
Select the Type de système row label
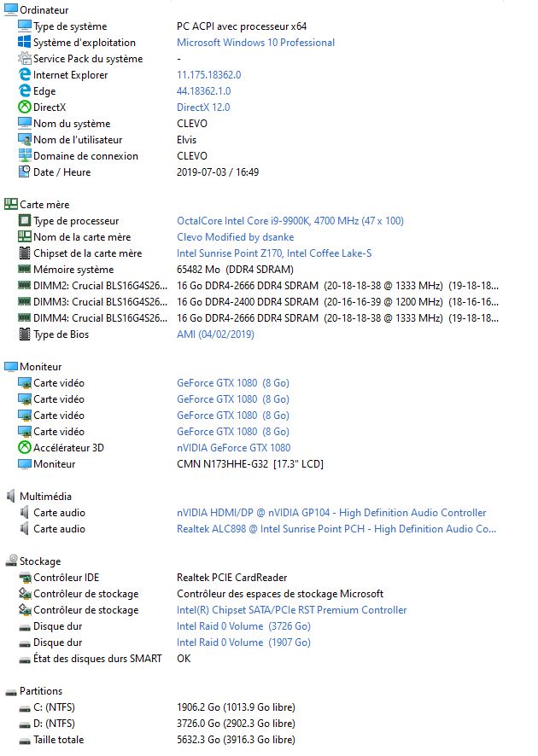(x=70, y=26)
